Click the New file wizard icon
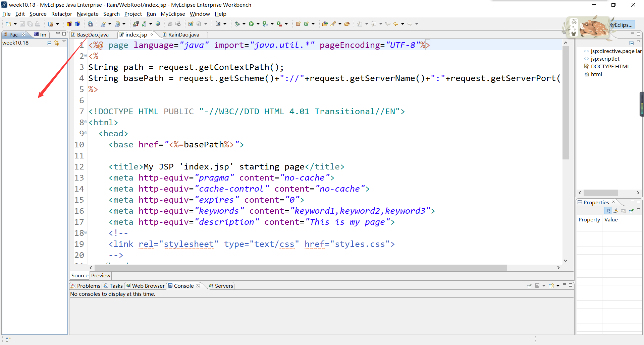This screenshot has height=345, width=644. tap(8, 24)
